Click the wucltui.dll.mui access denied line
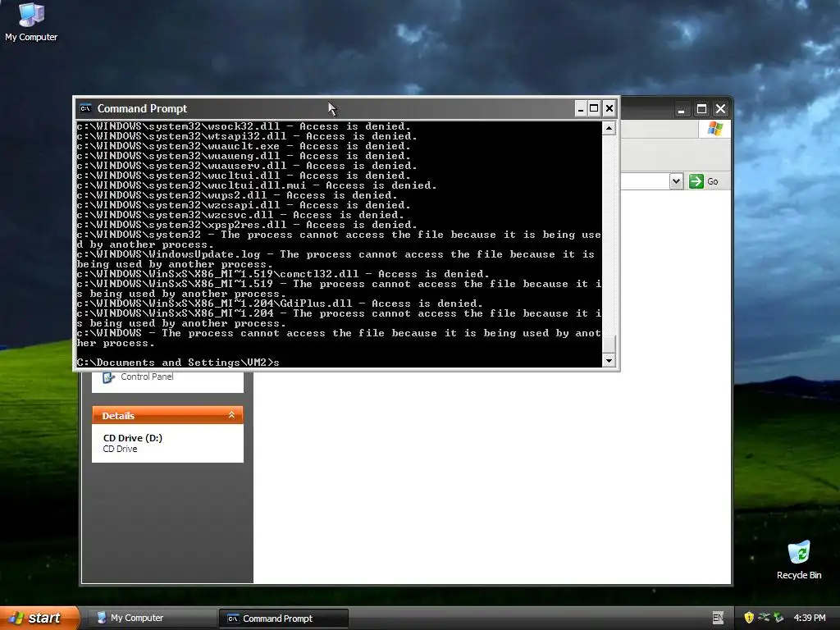 (257, 185)
